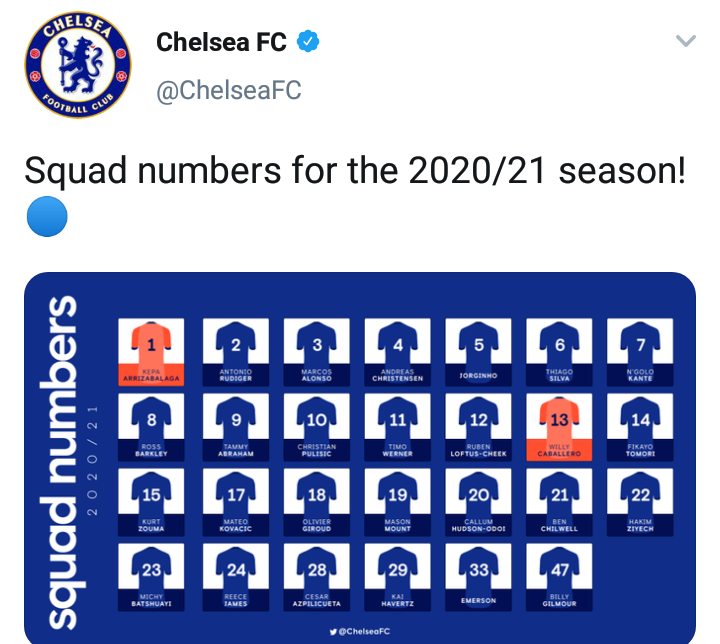Click Caballero's orange number 13 shirt

pyautogui.click(x=560, y=421)
